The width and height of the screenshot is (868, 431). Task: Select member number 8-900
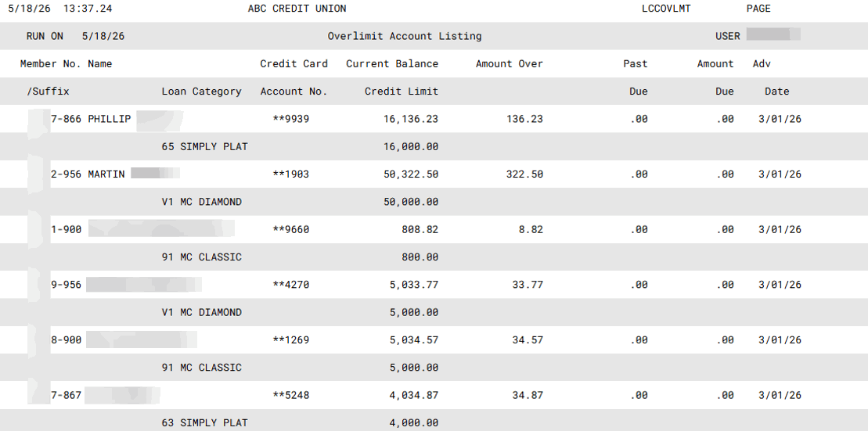[66, 340]
